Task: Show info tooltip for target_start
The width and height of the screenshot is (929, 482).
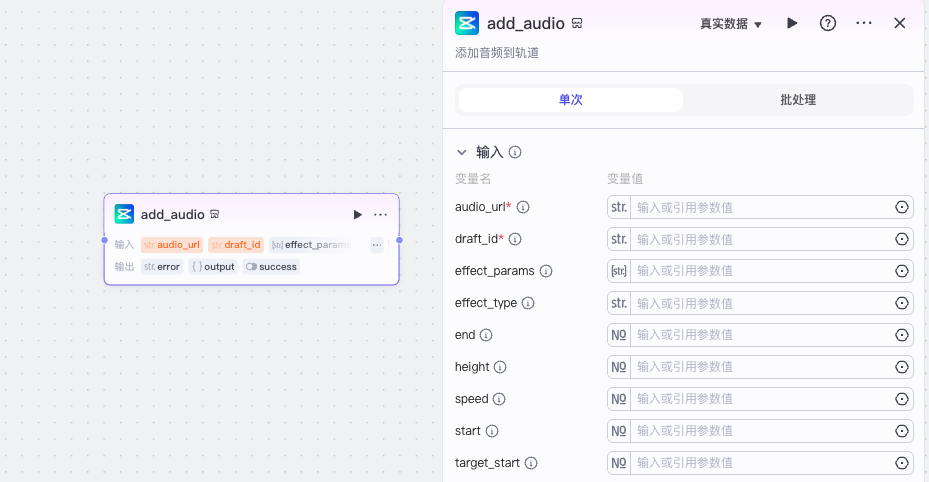Action: pyautogui.click(x=531, y=462)
